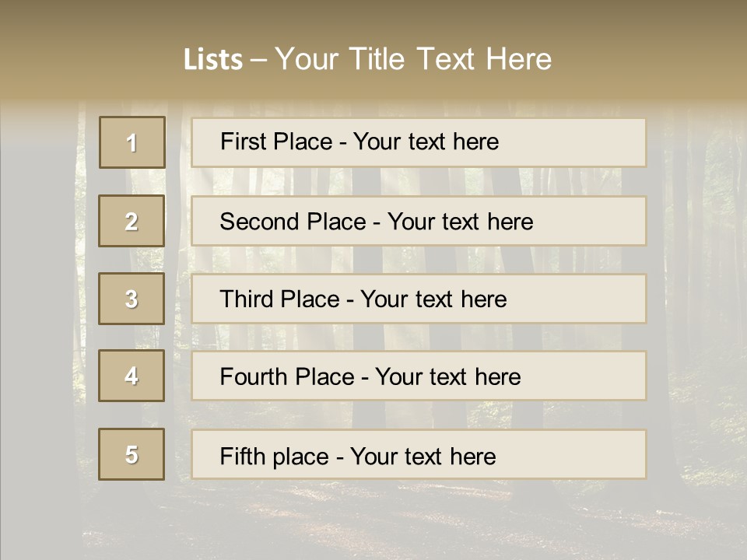Click the number 3 square

132,299
